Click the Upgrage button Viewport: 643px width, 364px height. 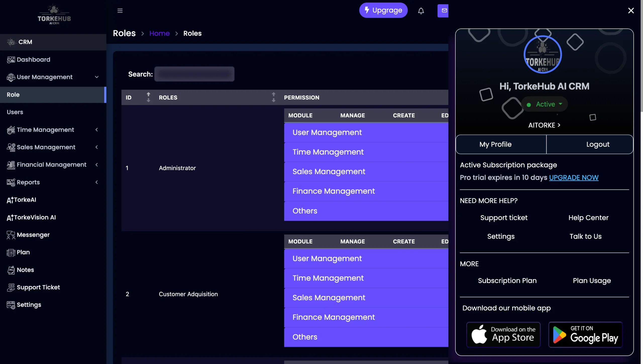(x=383, y=10)
